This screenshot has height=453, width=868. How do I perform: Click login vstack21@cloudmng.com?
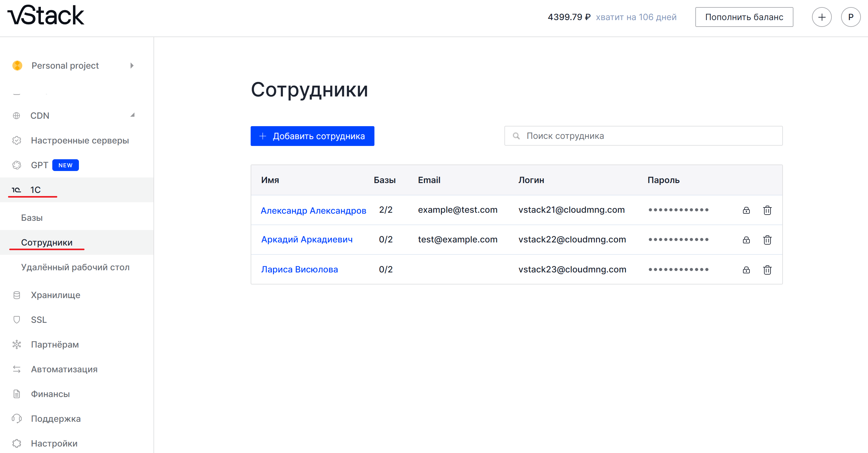pos(571,210)
